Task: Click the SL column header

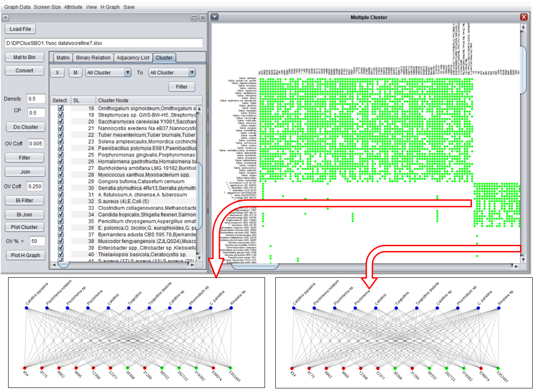Action: tap(83, 100)
